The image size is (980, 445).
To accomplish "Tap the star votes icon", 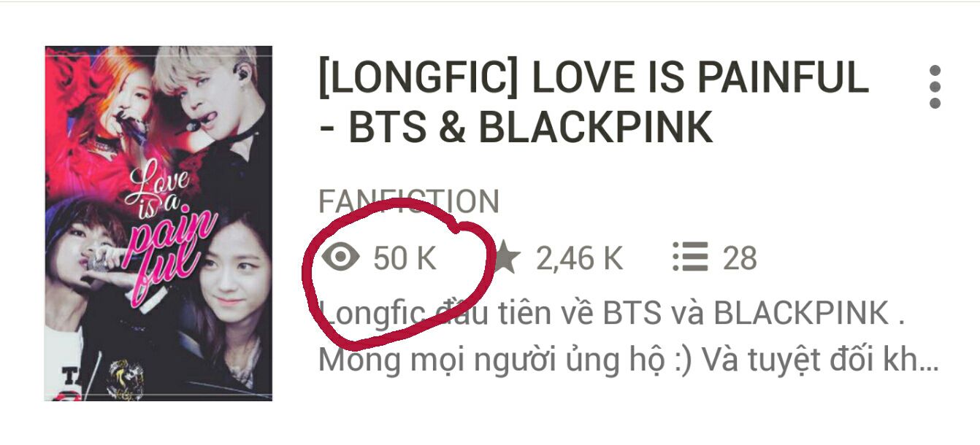I will tap(507, 258).
